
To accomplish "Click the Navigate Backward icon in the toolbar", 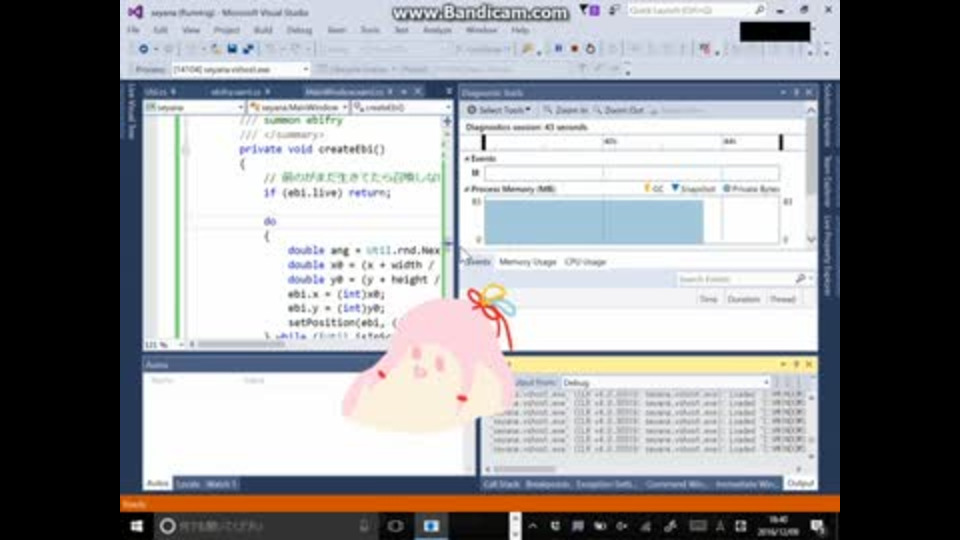I will click(143, 48).
